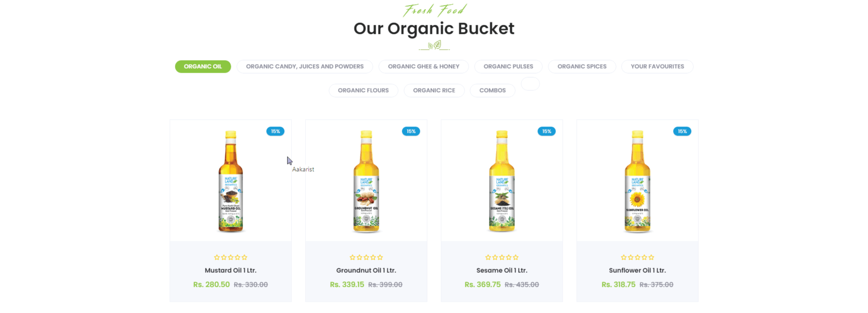The width and height of the screenshot is (868, 313).
Task: Select the Organic Oil category tab
Action: pos(203,66)
